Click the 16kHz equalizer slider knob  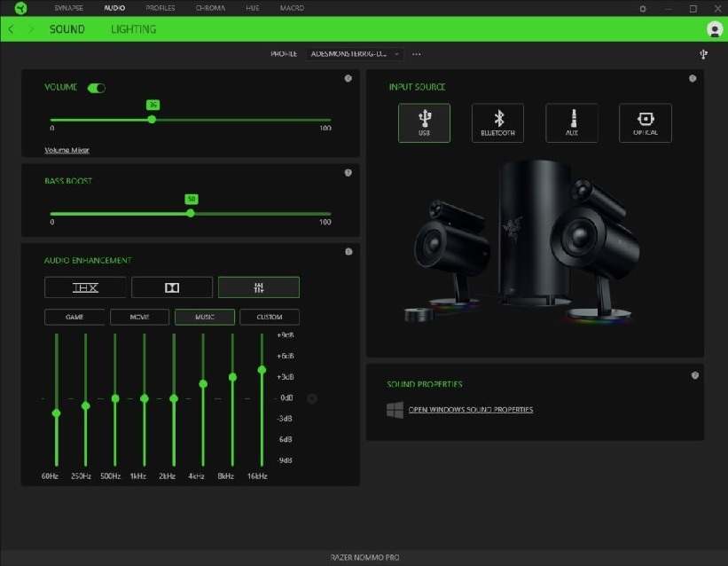point(262,370)
